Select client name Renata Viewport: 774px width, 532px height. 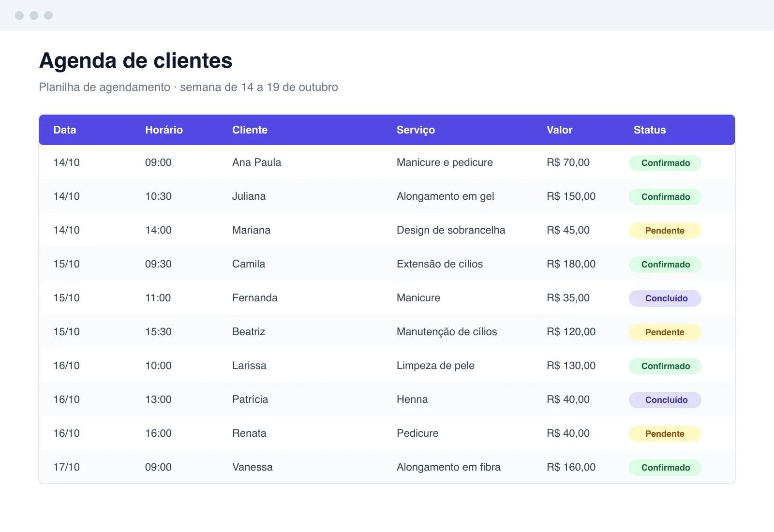coord(249,433)
